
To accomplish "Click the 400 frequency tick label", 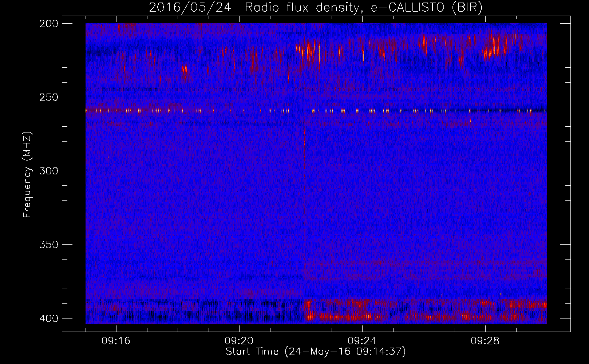I will (48, 318).
